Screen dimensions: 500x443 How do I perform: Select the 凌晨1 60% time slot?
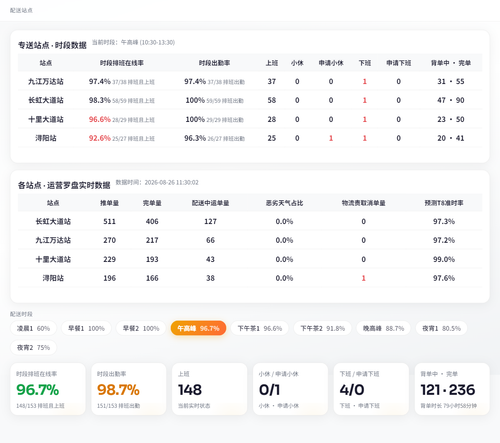pyautogui.click(x=33, y=328)
